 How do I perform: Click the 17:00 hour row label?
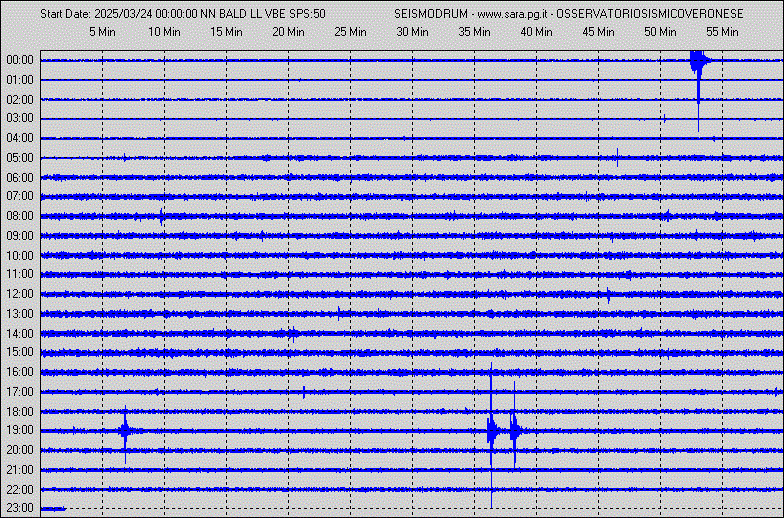coord(20,392)
